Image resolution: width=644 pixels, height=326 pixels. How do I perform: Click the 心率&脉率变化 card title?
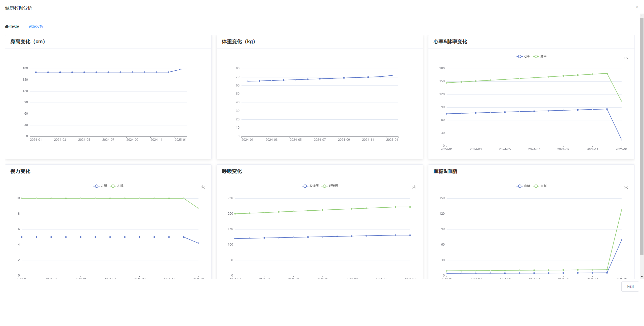(450, 42)
